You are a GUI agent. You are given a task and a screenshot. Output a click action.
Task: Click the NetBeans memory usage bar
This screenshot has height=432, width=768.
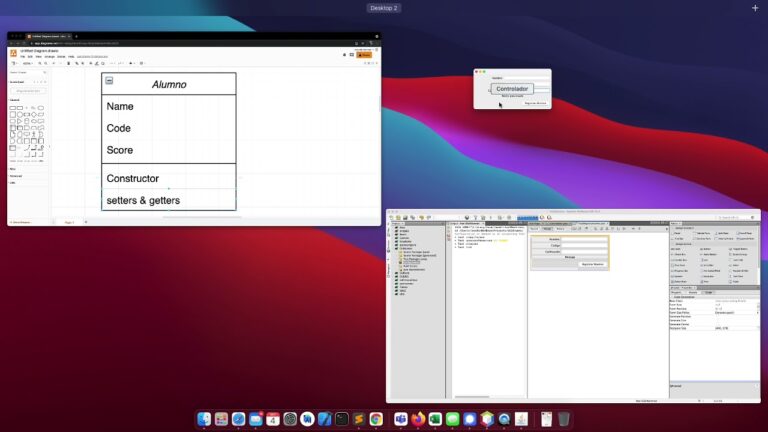528,218
